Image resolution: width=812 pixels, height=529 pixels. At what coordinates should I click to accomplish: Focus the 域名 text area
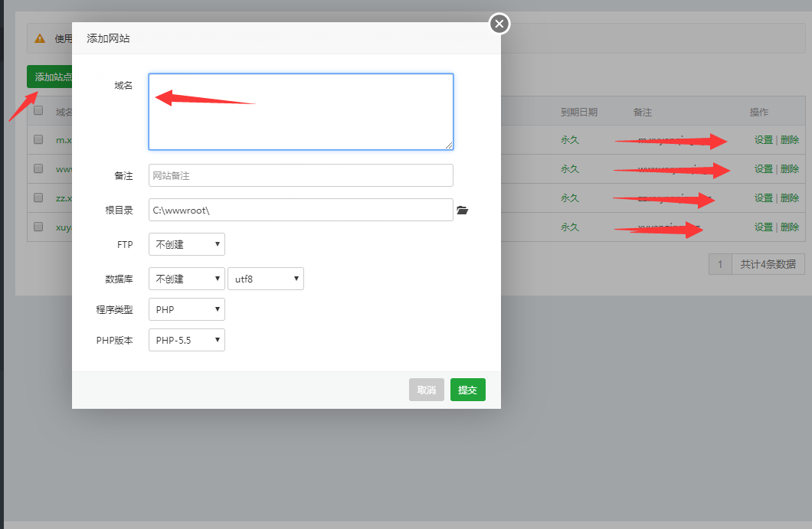click(x=301, y=112)
